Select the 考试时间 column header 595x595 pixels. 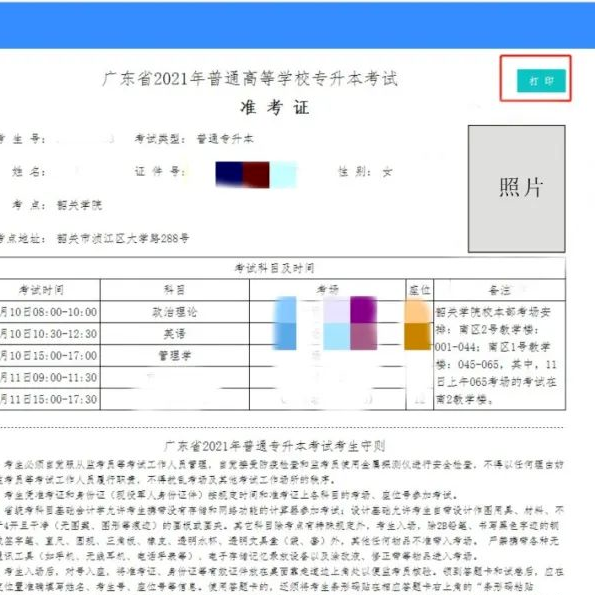click(42, 290)
